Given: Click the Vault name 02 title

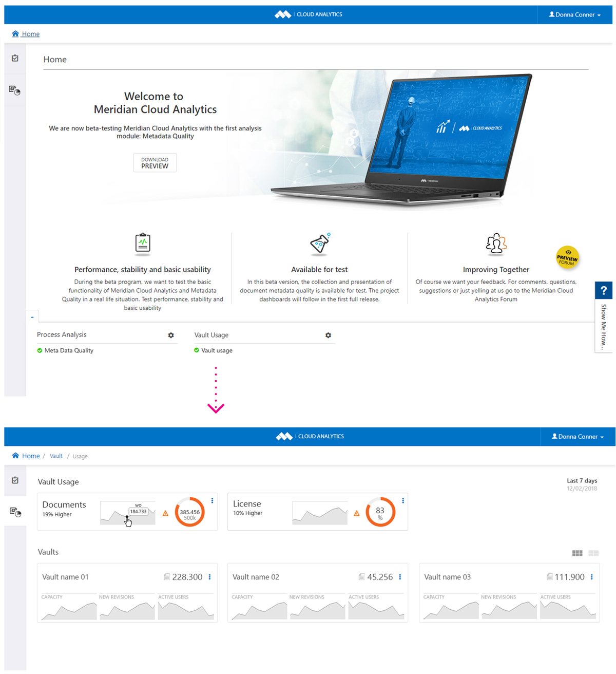Looking at the screenshot, I should [256, 577].
